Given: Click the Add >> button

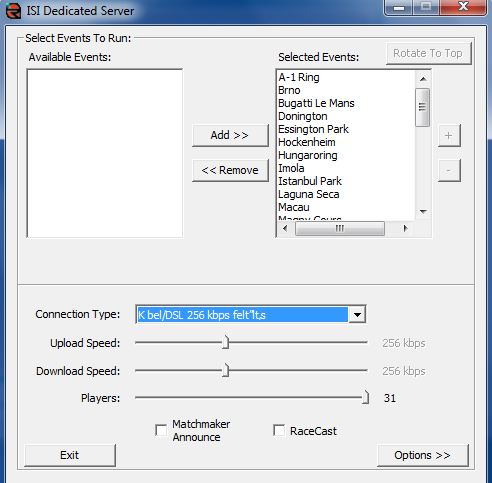Looking at the screenshot, I should pos(230,135).
